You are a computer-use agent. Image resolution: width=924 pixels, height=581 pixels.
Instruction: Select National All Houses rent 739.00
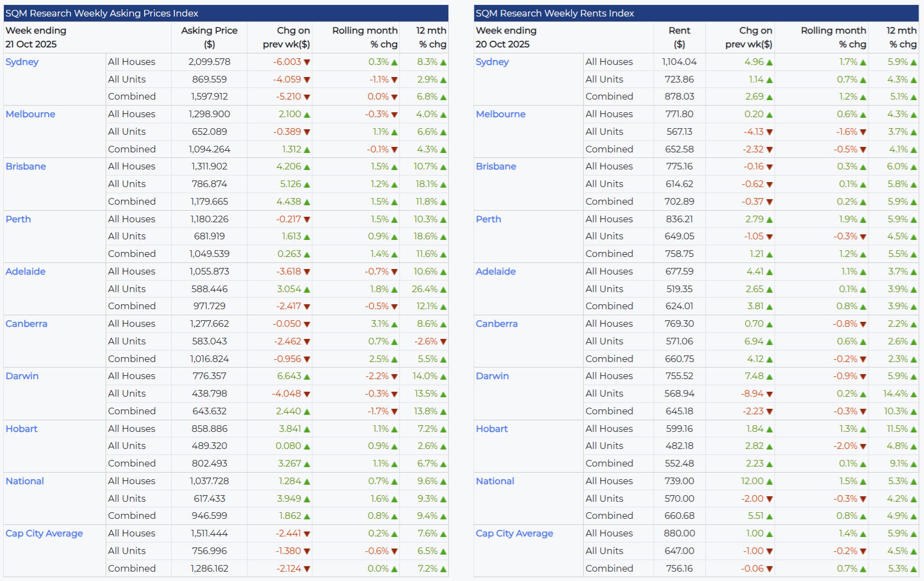coord(679,481)
